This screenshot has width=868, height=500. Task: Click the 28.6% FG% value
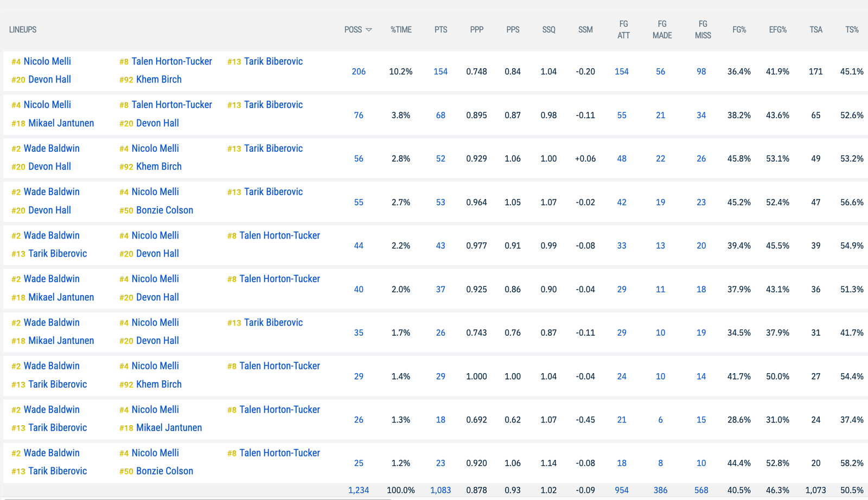(739, 420)
